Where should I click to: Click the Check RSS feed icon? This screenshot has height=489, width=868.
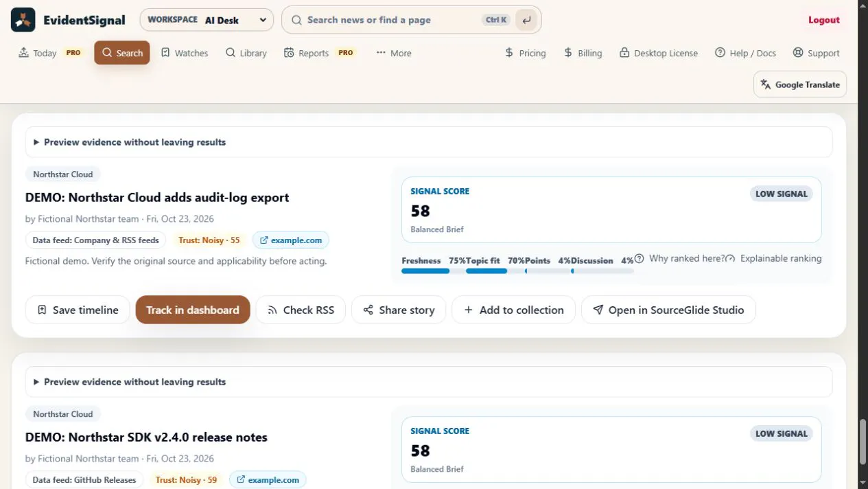[x=272, y=310]
